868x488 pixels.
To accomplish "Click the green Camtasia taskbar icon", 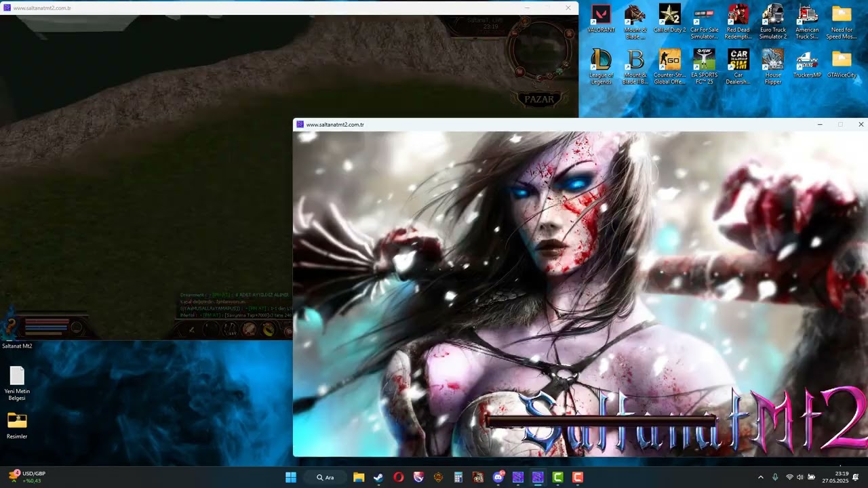I will point(558,477).
